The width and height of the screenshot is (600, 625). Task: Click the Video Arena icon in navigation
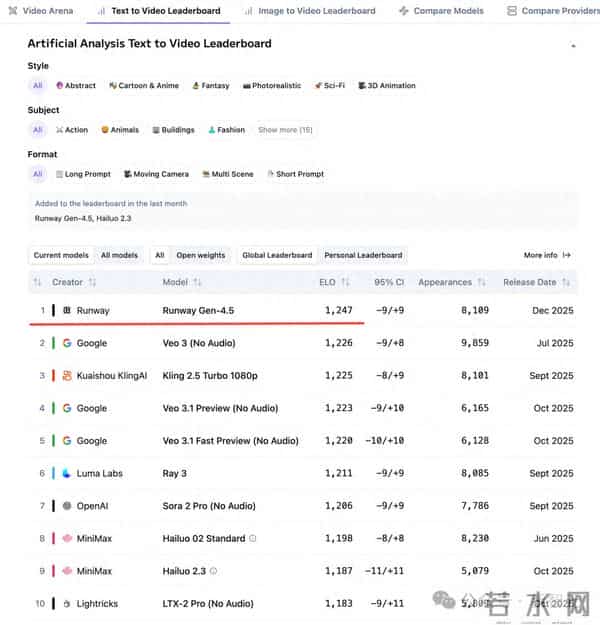click(13, 11)
